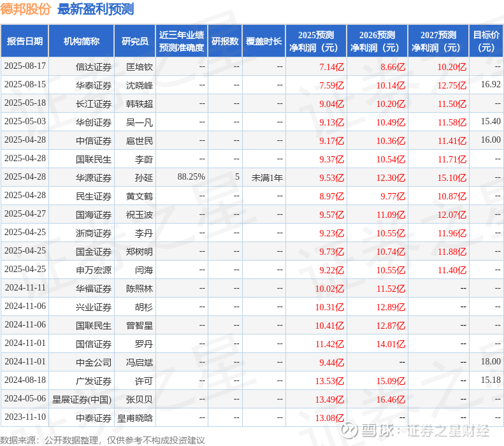The height and width of the screenshot is (446, 504).
Task: Click the 机构简称 column header
Action: [82, 41]
